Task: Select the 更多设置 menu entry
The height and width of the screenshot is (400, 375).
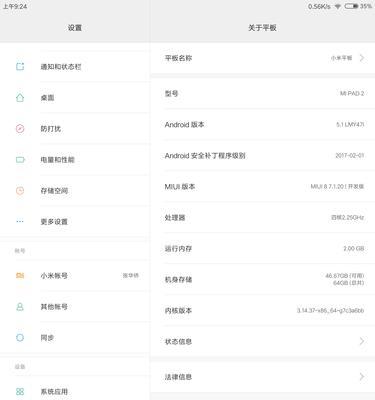Action: 75,222
